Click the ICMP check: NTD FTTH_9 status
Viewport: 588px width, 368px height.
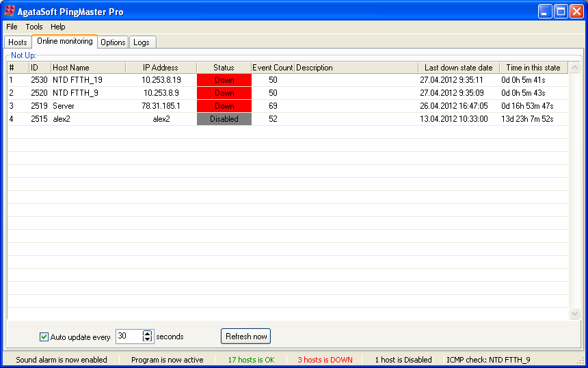click(x=488, y=360)
